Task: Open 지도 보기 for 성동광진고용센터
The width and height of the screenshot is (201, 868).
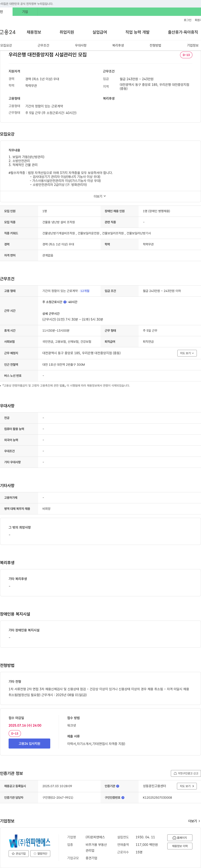Action: click(x=187, y=786)
